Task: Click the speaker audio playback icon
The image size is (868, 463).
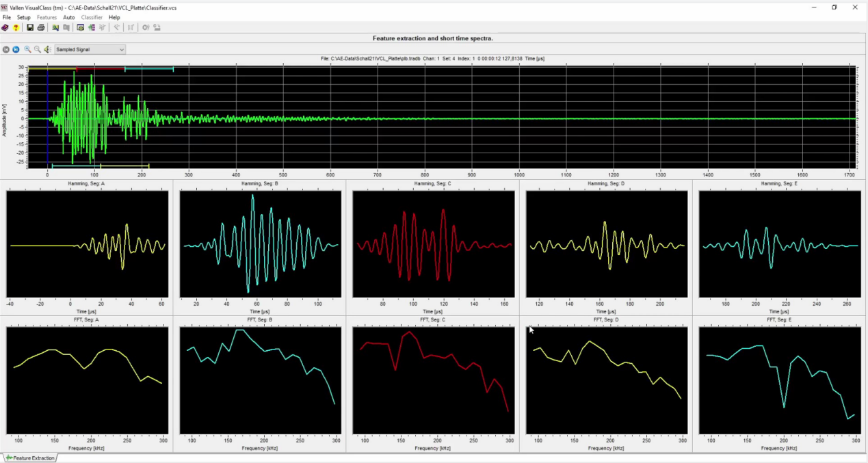Action: click(x=47, y=49)
